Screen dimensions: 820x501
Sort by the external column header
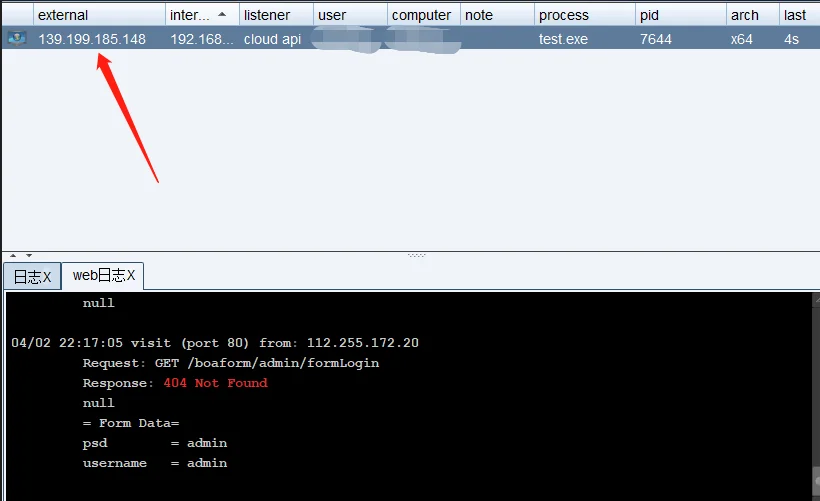(99, 15)
